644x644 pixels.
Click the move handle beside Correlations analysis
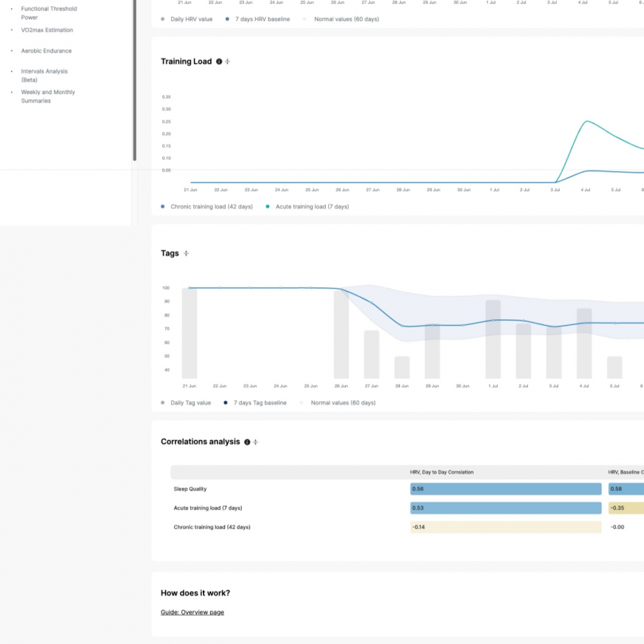click(x=255, y=442)
